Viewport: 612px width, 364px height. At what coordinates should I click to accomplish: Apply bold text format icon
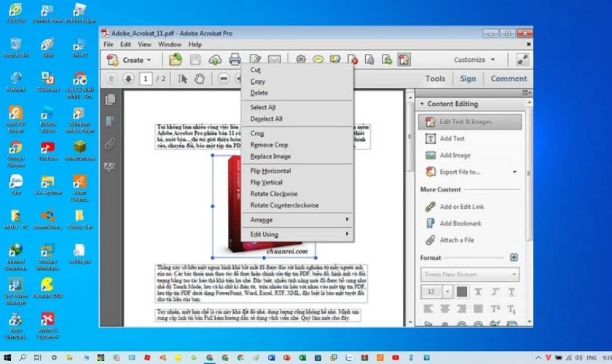pos(478,291)
